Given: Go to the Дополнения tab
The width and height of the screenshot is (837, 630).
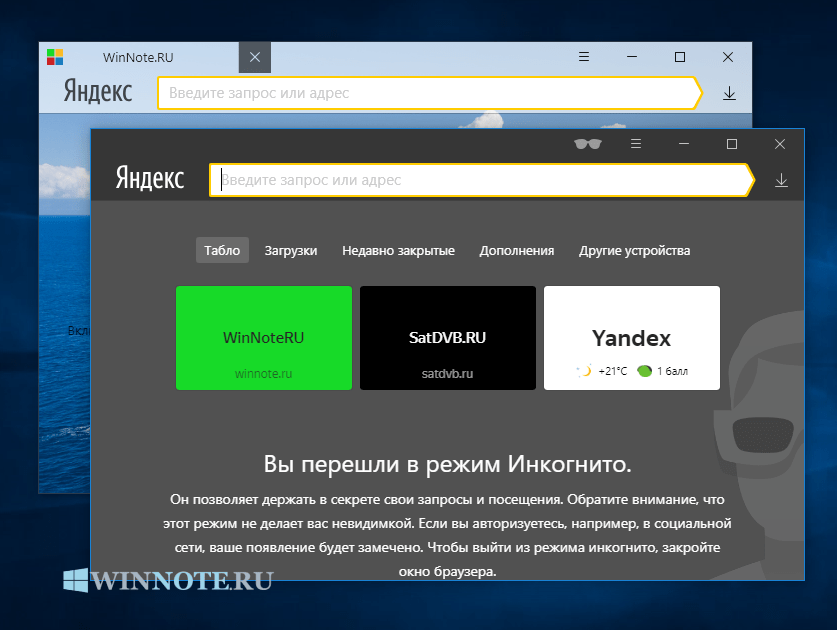Looking at the screenshot, I should click(517, 250).
